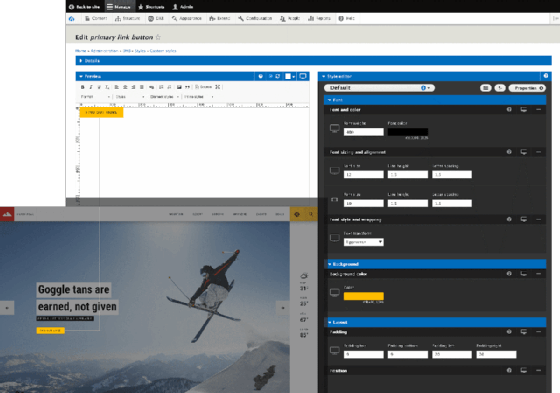The height and width of the screenshot is (393, 560).
Task: Open the Font transform dropdown
Action: (x=364, y=242)
